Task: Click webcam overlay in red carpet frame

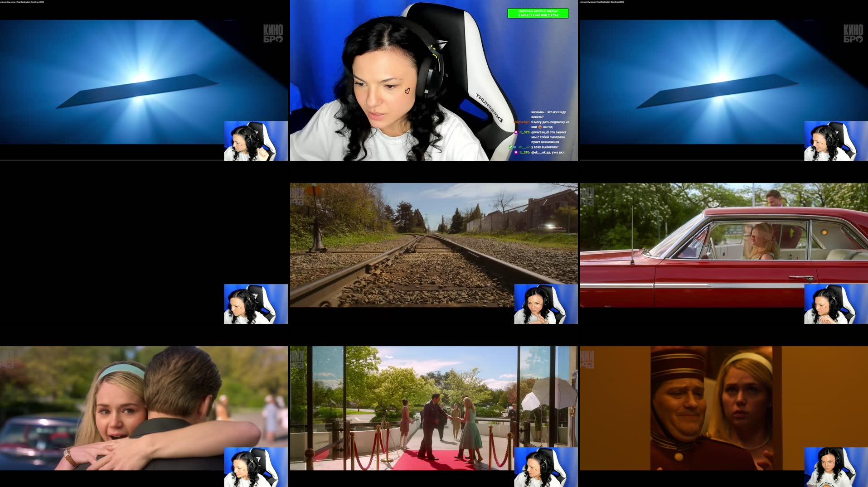Action: click(x=546, y=467)
